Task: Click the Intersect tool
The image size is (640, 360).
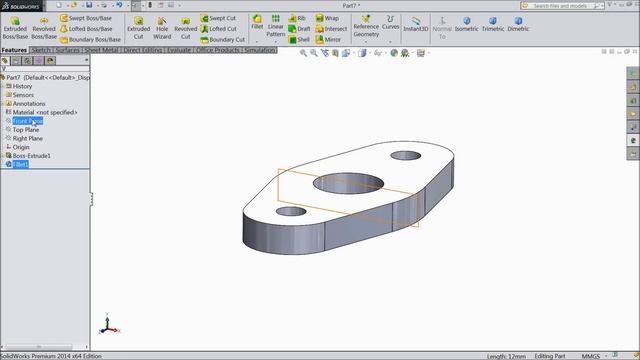Action: (x=331, y=29)
